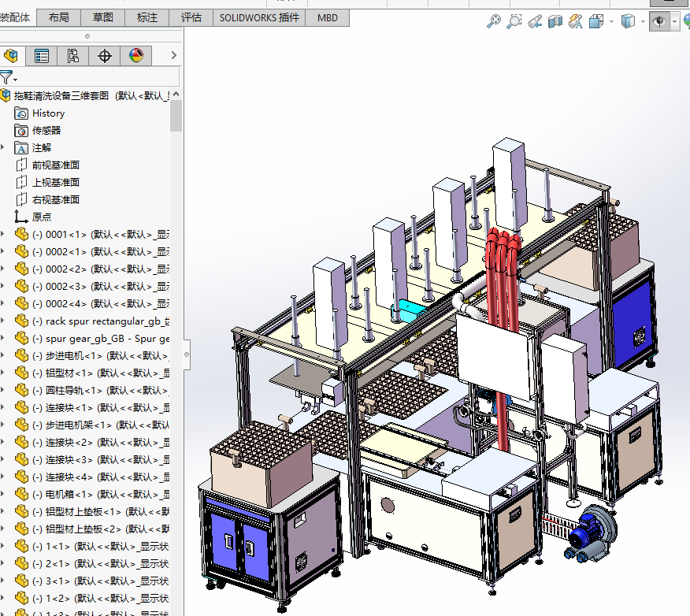
Task: Click the feature tree filter funnel
Action: click(x=6, y=77)
